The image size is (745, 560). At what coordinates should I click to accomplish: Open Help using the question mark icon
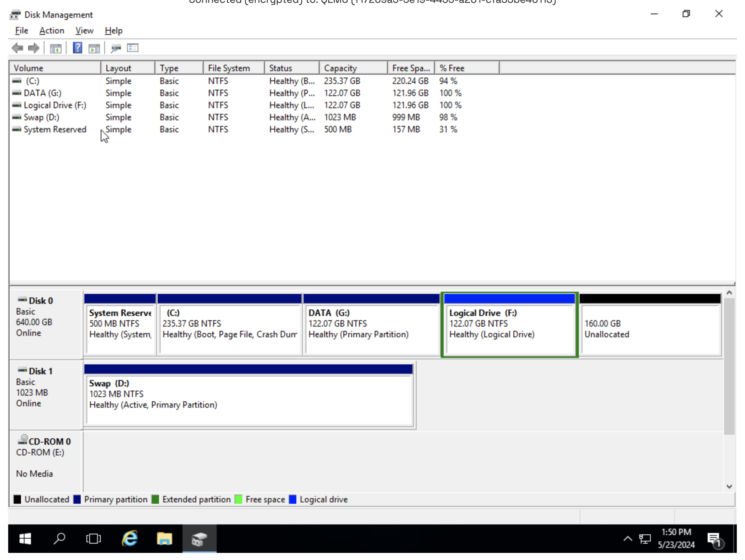(x=77, y=48)
